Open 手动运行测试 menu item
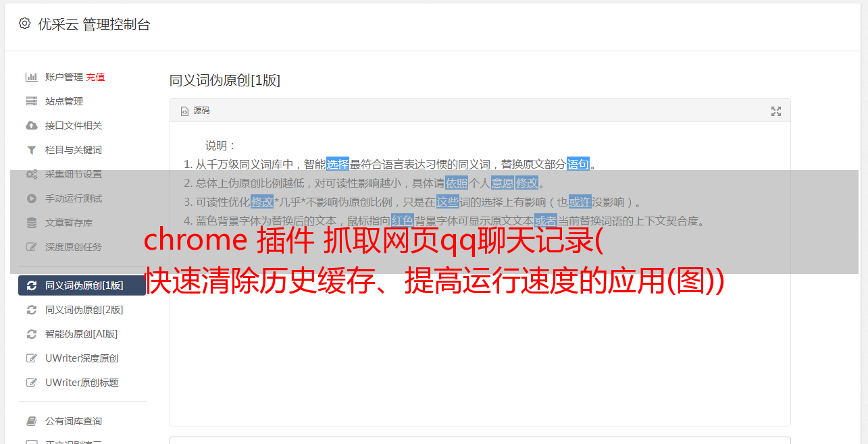Image resolution: width=868 pixels, height=444 pixels. 82,198
